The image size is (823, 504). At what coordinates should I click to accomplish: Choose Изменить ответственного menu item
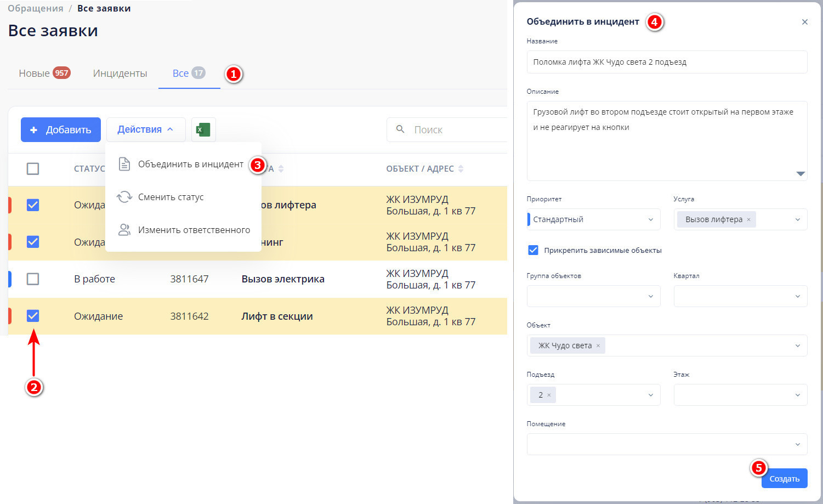[x=184, y=230]
